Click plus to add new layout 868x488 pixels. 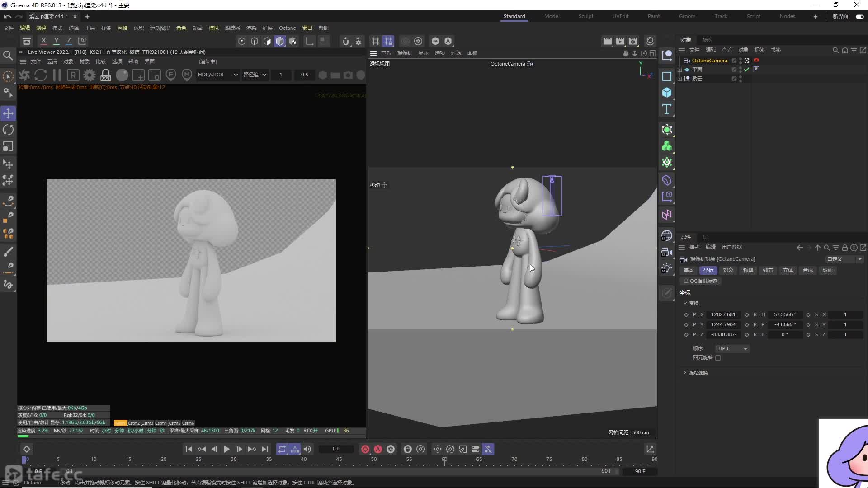click(x=816, y=16)
